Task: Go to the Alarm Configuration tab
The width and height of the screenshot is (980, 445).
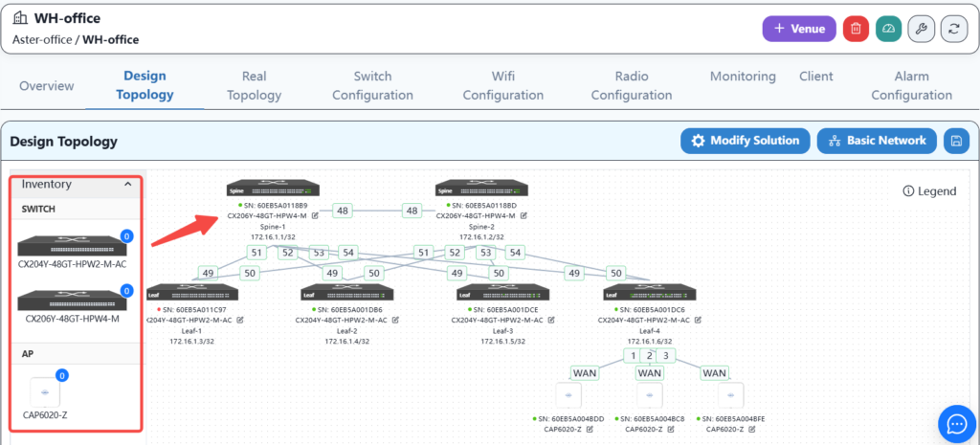Action: click(x=911, y=85)
